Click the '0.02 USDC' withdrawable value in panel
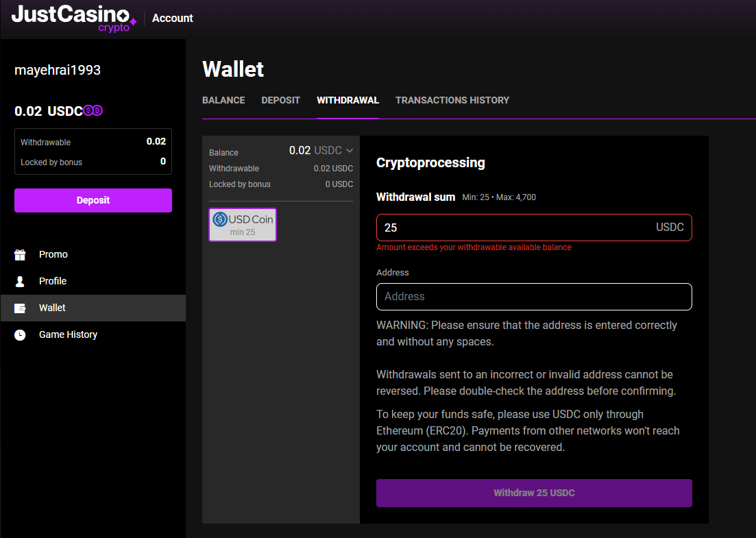This screenshot has height=538, width=756. click(333, 169)
